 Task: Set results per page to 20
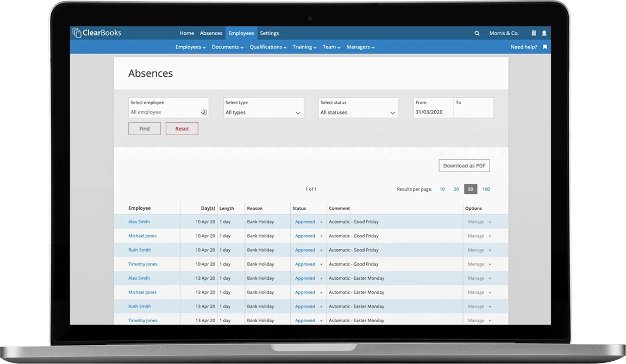456,189
